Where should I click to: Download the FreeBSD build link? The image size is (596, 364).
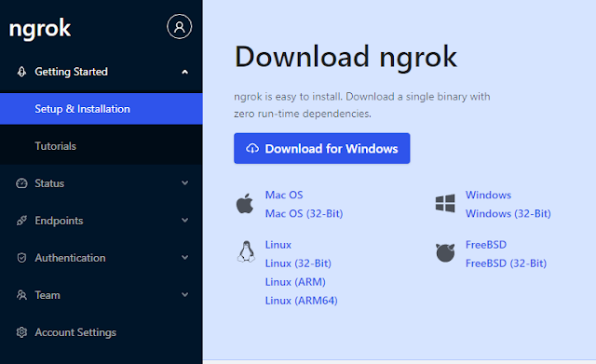pyautogui.click(x=486, y=245)
